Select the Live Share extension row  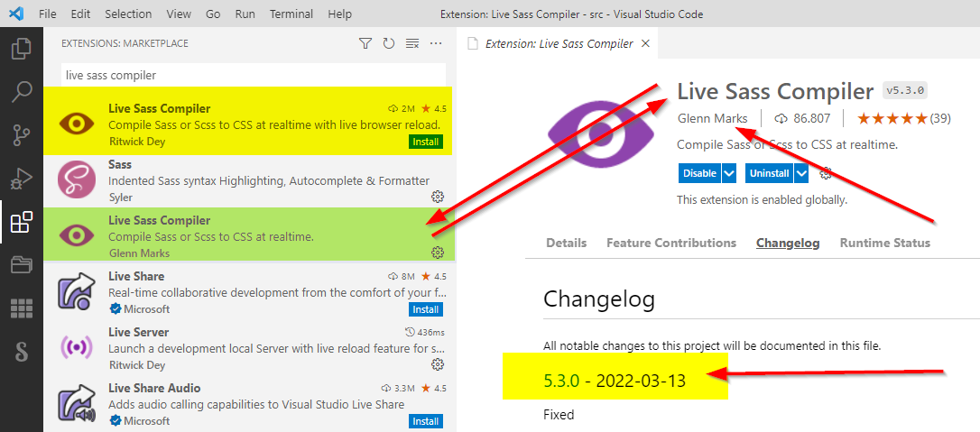pyautogui.click(x=249, y=291)
